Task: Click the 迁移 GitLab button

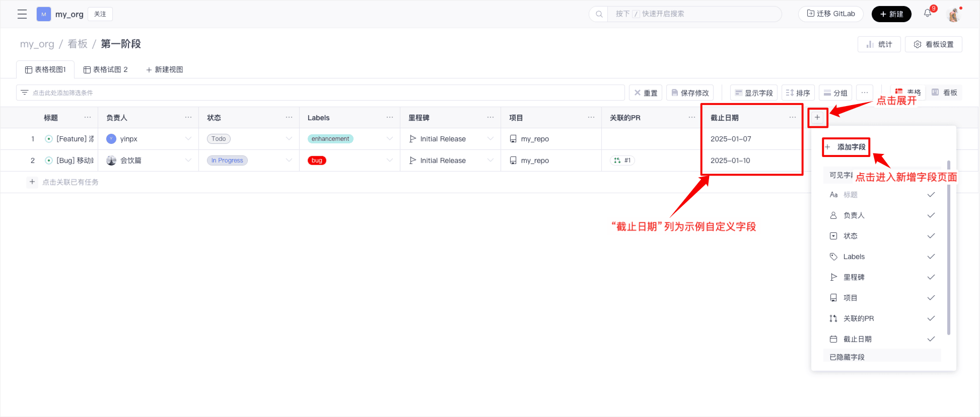Action: 831,14
